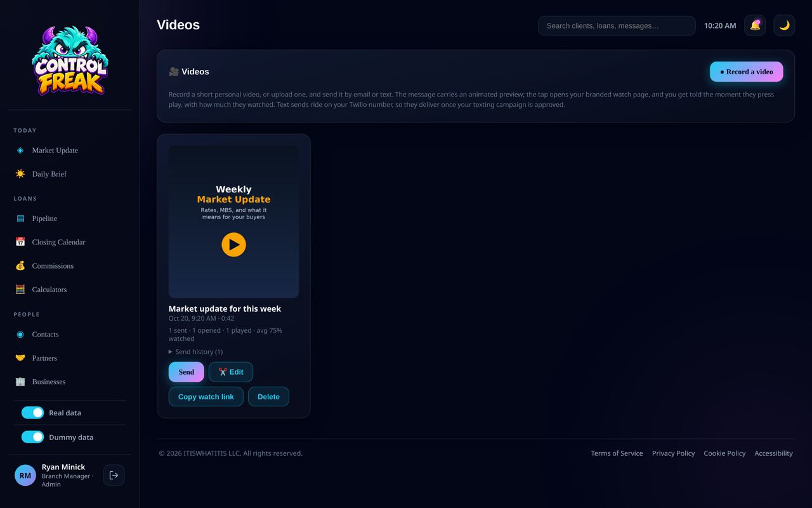Click the Closing Calendar icon
Screen dimensions: 812x508
pyautogui.click(x=20, y=242)
